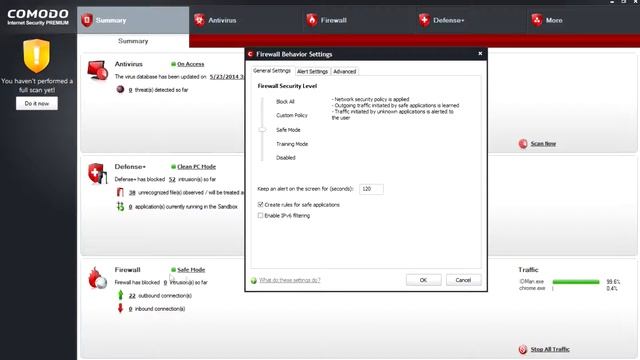Click the Scan Now link
This screenshot has height=360, width=640.
543,144
